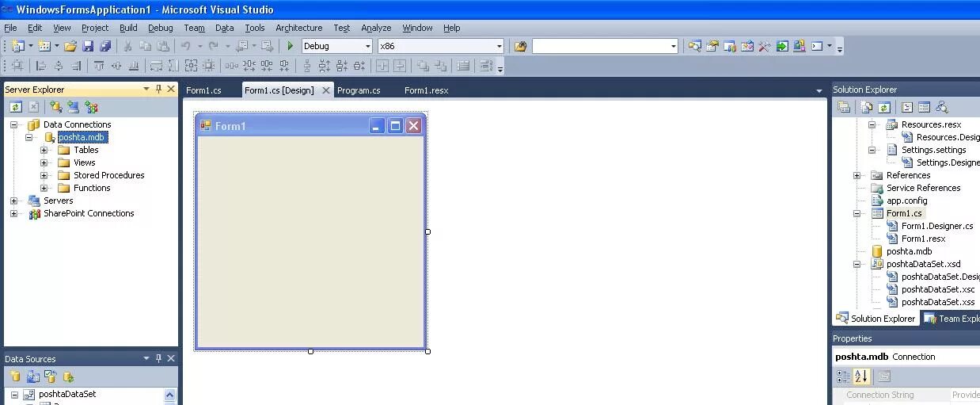This screenshot has height=405, width=980.
Task: Click the Configure Data Source icon in Data Sources
Action: pyautogui.click(x=51, y=376)
